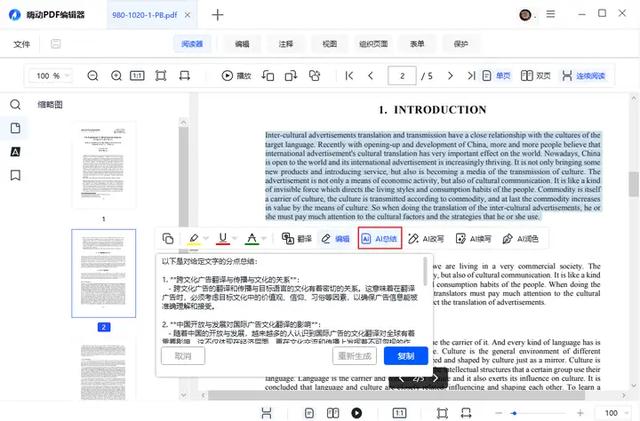Viewport: 640px width, 421px height.
Task: Switch to the 阅读器 tab
Action: pos(192,44)
